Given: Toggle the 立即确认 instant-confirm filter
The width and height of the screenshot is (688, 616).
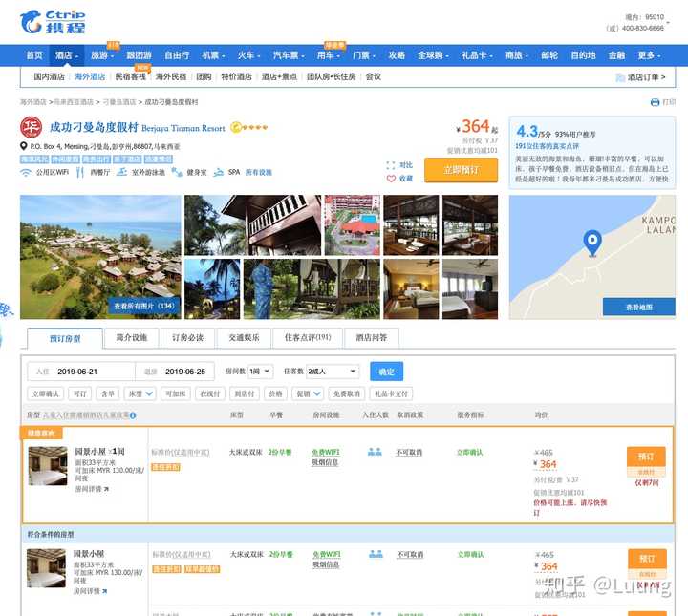Looking at the screenshot, I should 46,393.
